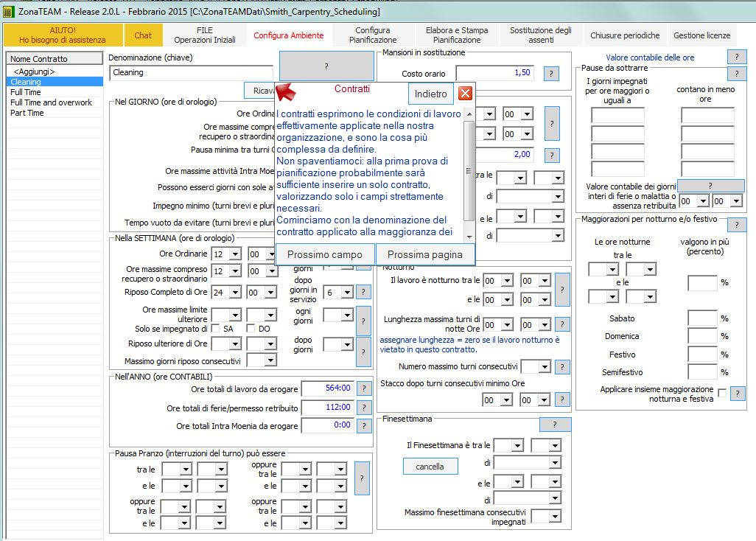Click the red close X in Contratti popup
The image size is (756, 541).
(465, 93)
